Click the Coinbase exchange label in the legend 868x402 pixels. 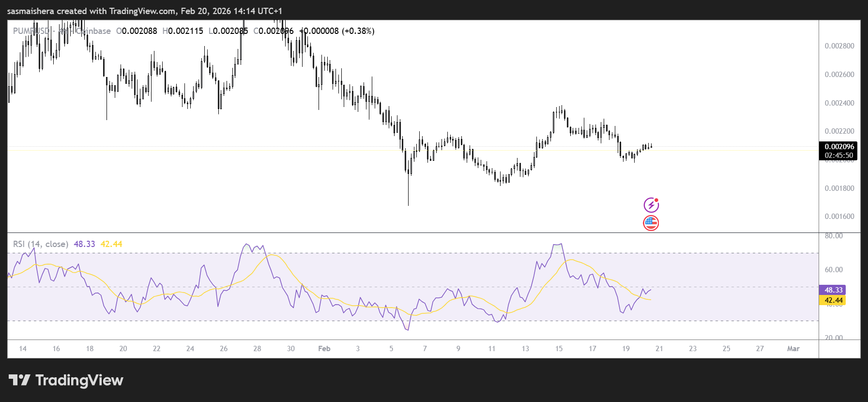click(93, 31)
